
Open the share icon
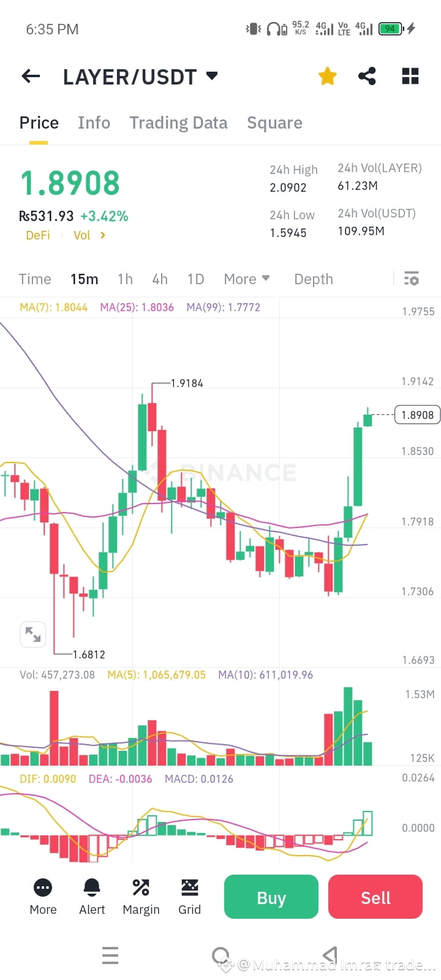[x=367, y=76]
